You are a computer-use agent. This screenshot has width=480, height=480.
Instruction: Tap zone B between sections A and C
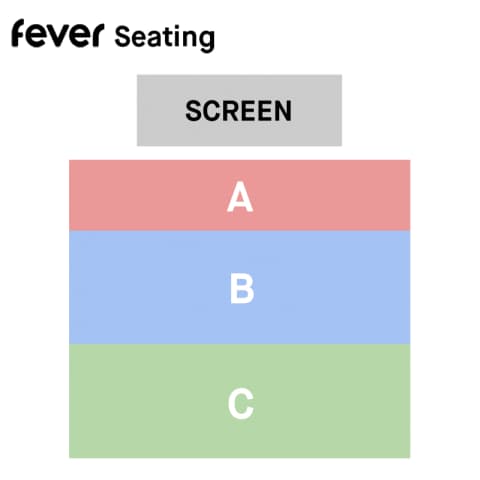click(240, 287)
